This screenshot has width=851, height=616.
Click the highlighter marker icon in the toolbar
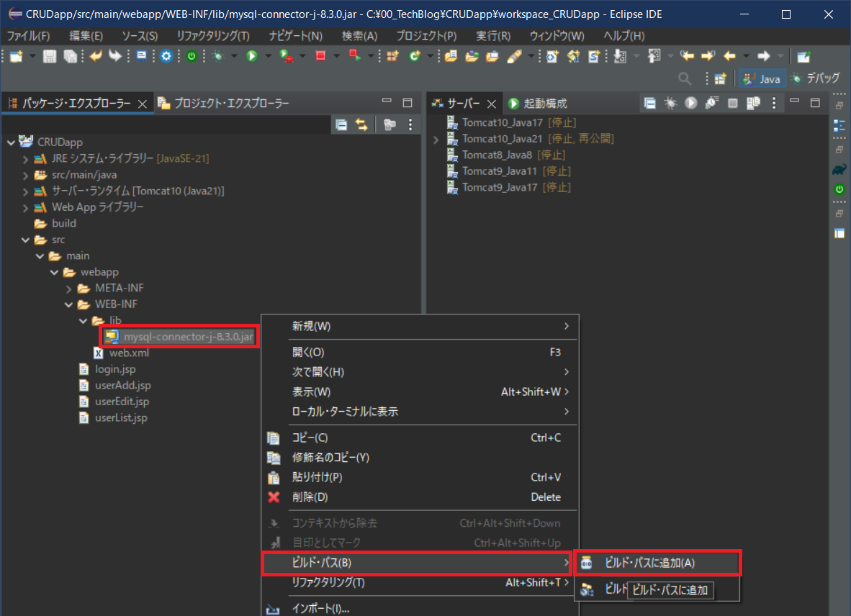514,56
